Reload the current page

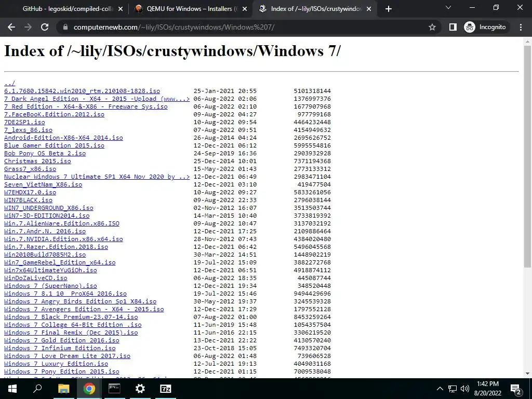pos(45,27)
